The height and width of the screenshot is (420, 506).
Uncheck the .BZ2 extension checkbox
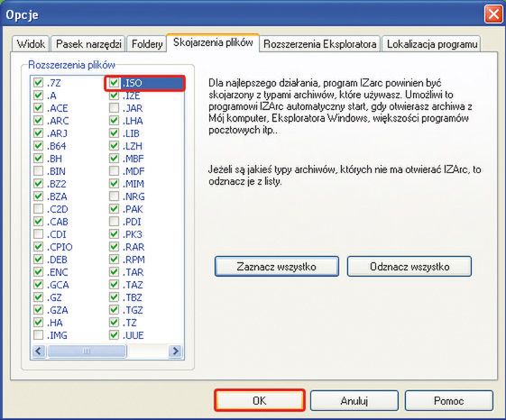(38, 183)
